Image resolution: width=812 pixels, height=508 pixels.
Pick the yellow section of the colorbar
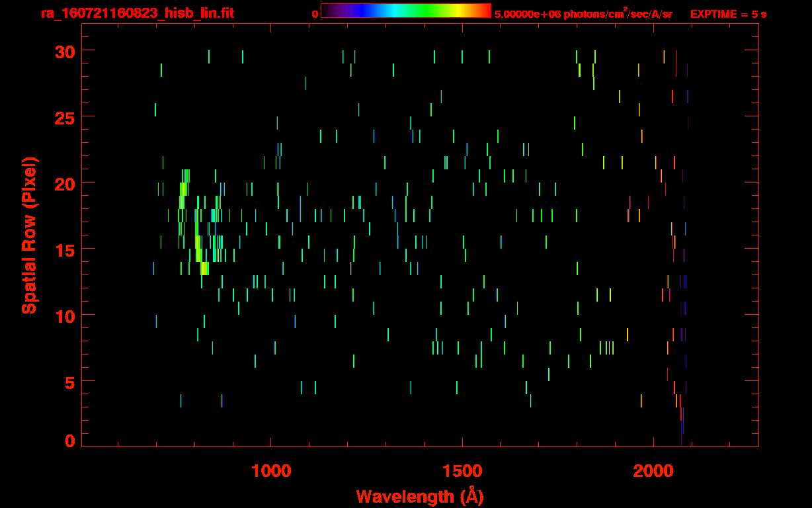point(455,11)
